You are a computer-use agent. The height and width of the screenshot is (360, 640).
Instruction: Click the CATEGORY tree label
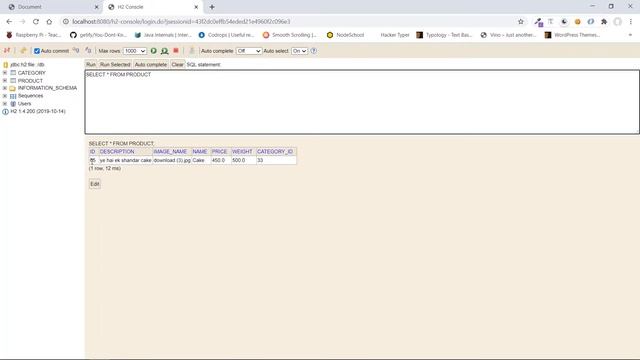tap(31, 73)
